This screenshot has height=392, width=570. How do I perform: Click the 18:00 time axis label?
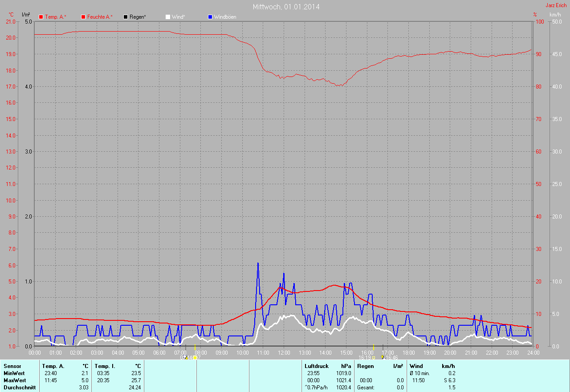[408, 352]
